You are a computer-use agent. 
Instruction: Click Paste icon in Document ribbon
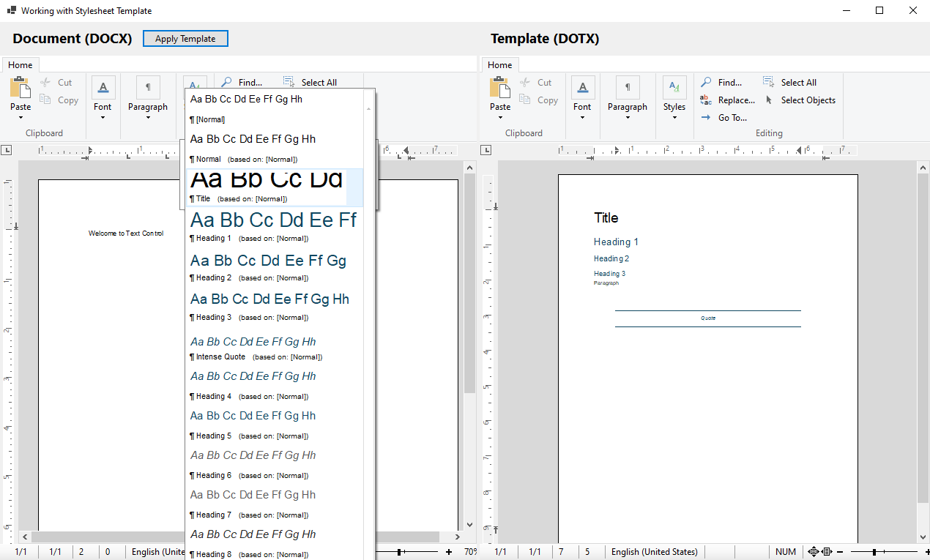click(21, 88)
